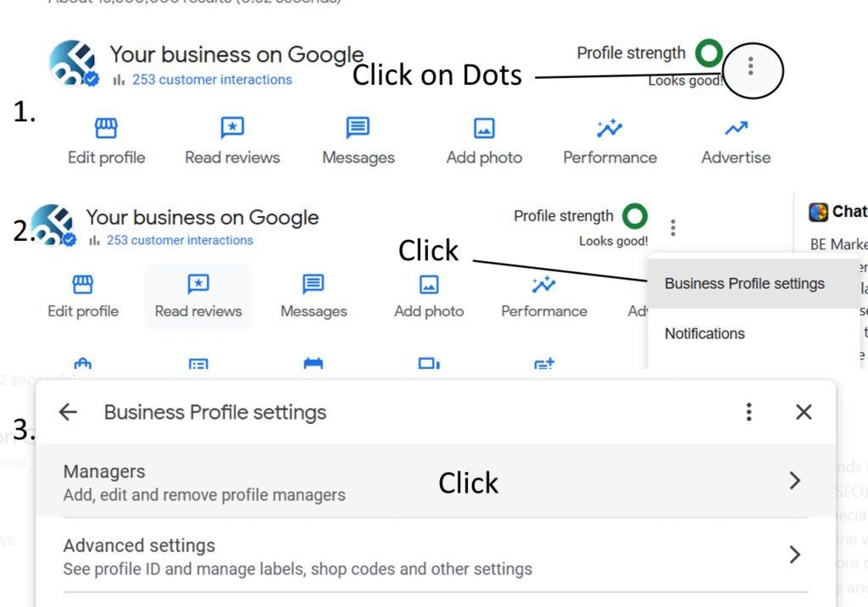Open the highlighted Read reviews shortcut
This screenshot has height=607, width=868.
(x=198, y=297)
